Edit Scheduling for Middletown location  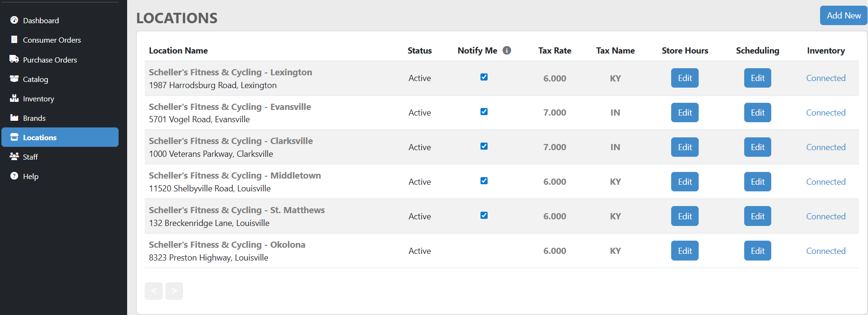pyautogui.click(x=757, y=182)
